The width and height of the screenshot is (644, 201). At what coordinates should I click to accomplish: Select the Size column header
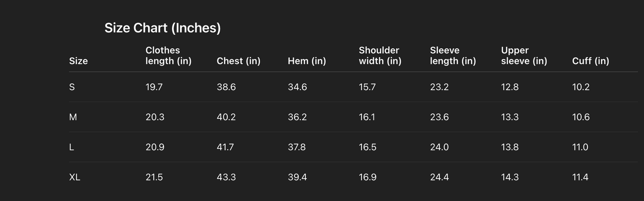click(78, 61)
